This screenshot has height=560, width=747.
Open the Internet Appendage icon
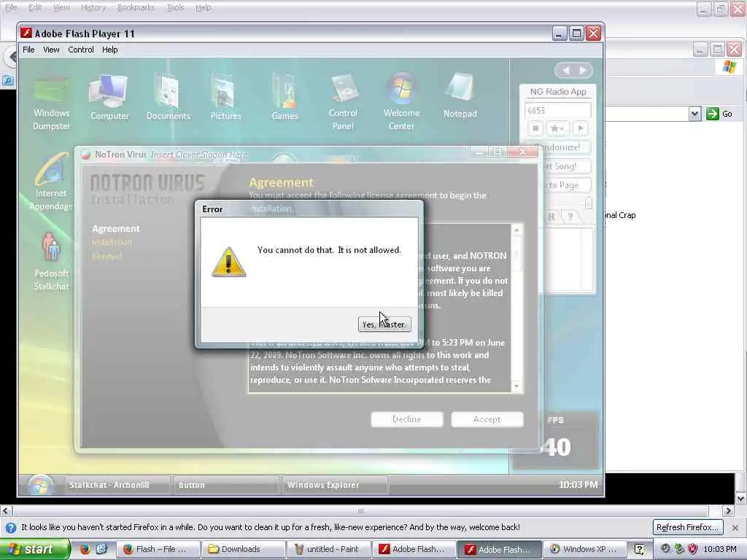click(x=50, y=181)
